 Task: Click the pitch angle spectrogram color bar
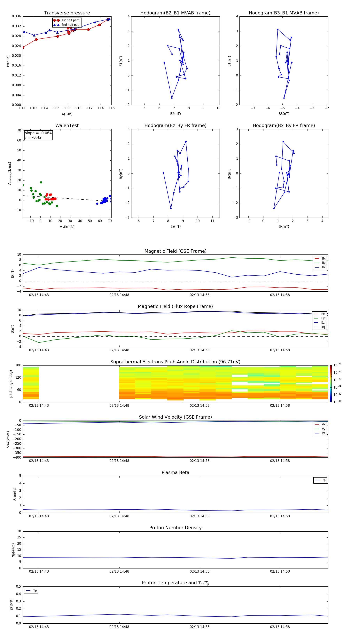331,384
